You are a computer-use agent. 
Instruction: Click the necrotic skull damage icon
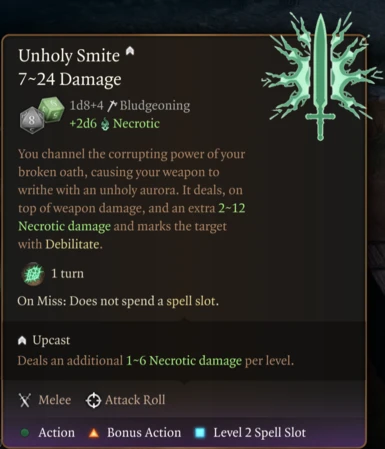click(105, 124)
